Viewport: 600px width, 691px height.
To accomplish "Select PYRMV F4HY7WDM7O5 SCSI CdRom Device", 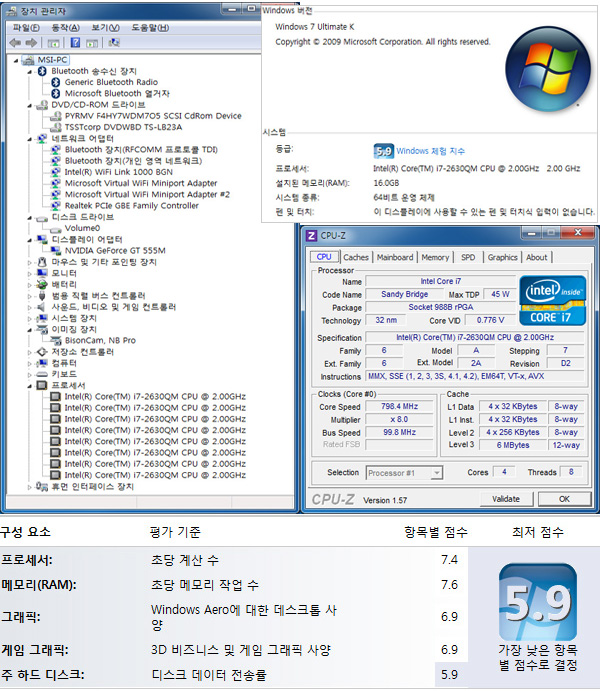I will (153, 116).
